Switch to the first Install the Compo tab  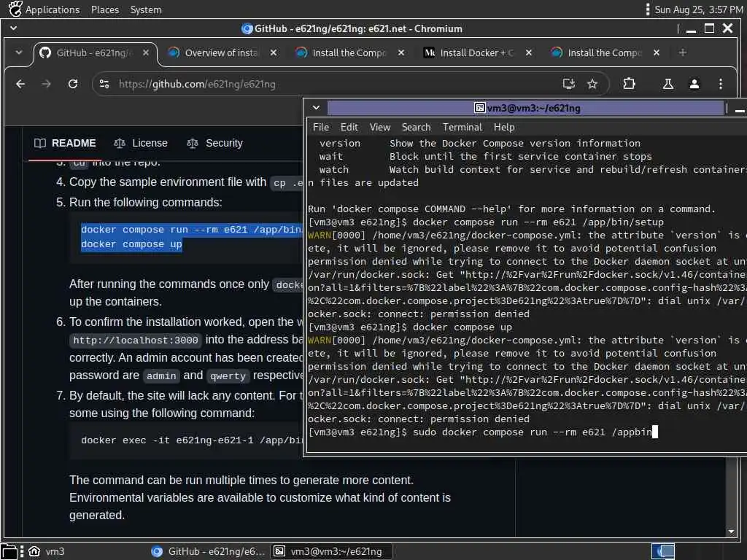[349, 52]
